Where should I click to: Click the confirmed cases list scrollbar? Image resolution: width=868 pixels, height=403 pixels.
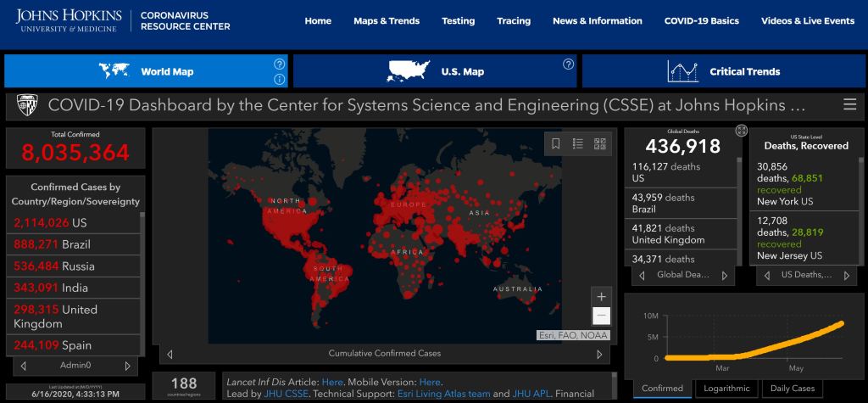coord(143,284)
